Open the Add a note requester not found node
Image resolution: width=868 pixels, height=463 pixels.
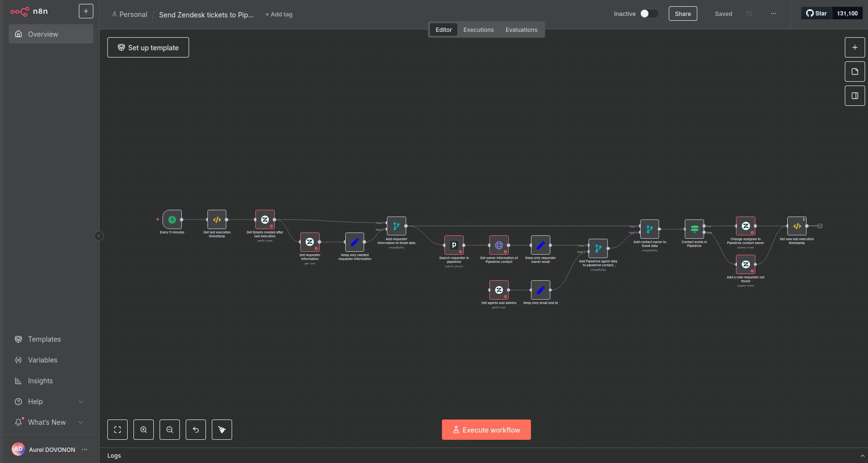coord(746,264)
